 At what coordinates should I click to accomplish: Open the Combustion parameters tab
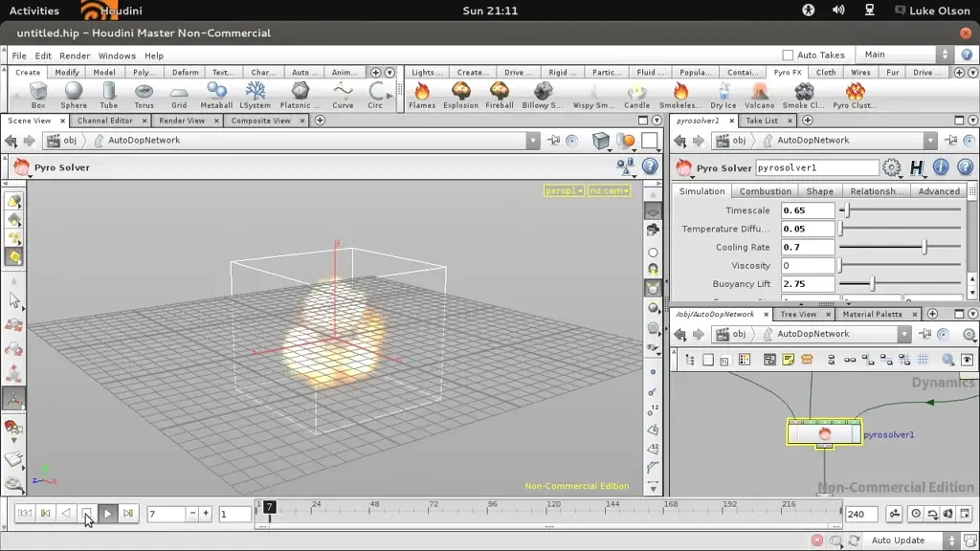[x=765, y=191]
